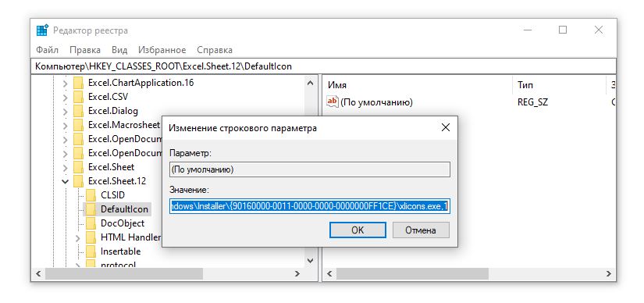Click the Отмена button
This screenshot has height=303, width=644.
click(x=421, y=230)
